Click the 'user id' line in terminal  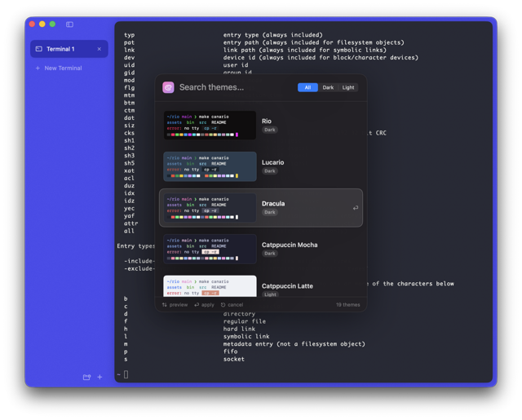click(236, 65)
